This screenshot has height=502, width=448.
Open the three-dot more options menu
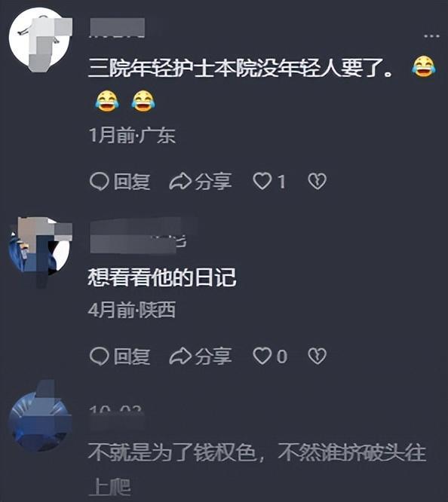(x=431, y=36)
